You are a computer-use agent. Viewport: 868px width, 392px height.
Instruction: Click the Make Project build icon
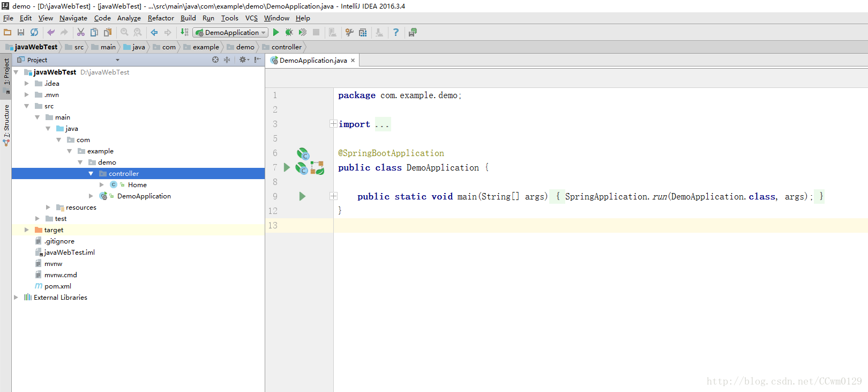click(184, 32)
